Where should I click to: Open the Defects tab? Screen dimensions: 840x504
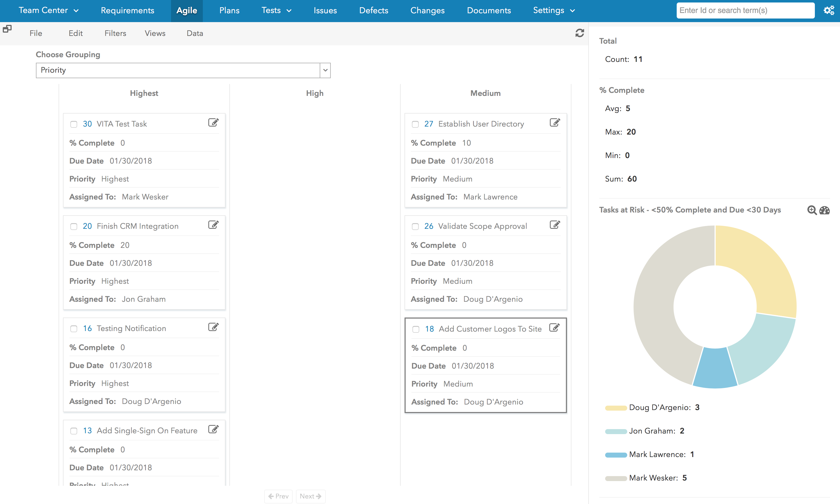(x=374, y=11)
